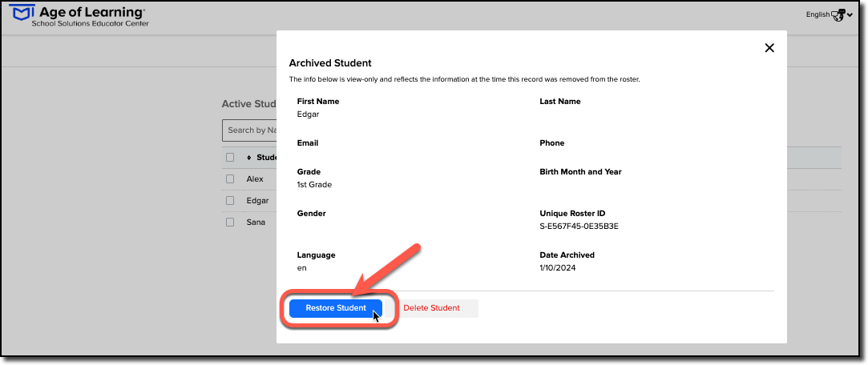The width and height of the screenshot is (868, 365).
Task: Click the sort arrows beside Student column
Action: [249, 158]
